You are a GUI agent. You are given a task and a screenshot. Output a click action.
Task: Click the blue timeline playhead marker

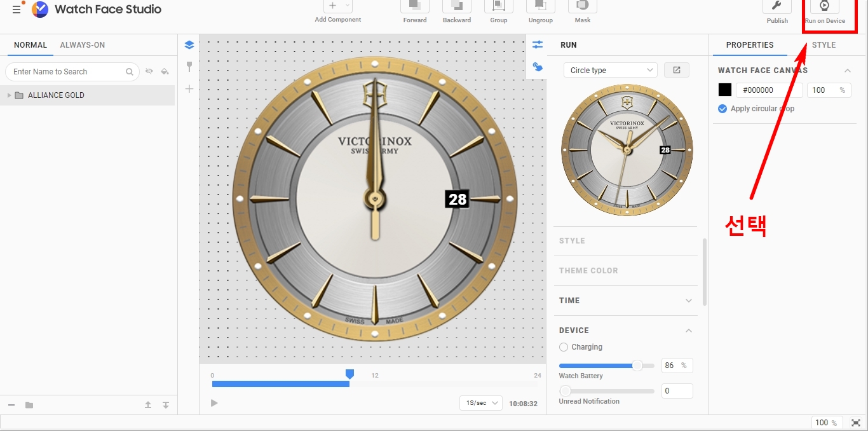tap(349, 374)
